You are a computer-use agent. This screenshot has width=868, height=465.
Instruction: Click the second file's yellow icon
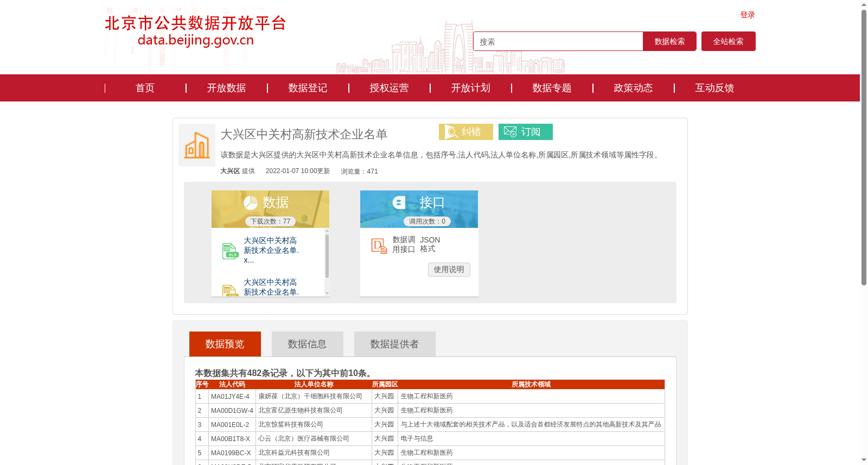click(230, 290)
